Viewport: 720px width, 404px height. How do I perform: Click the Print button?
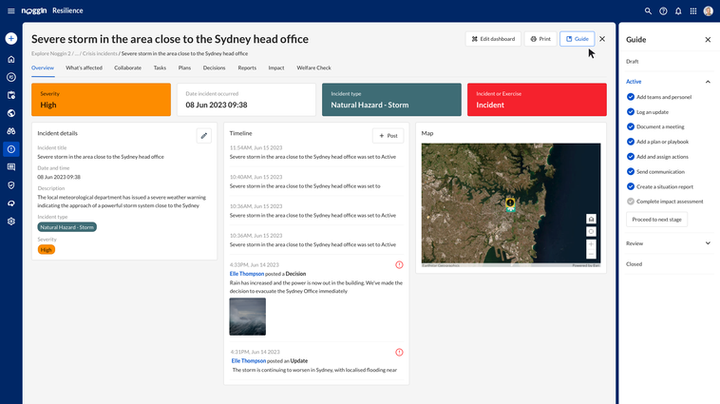[x=540, y=39]
